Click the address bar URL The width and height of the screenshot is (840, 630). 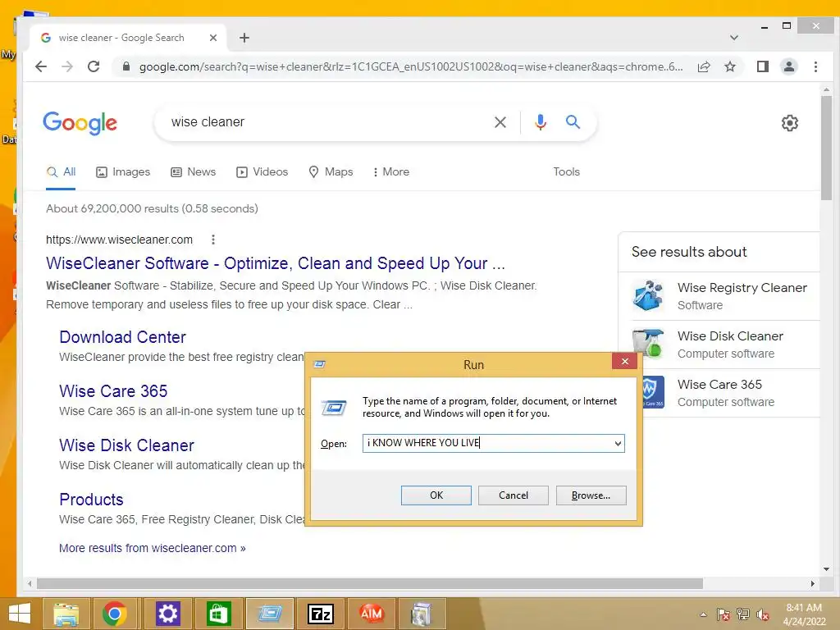click(411, 66)
